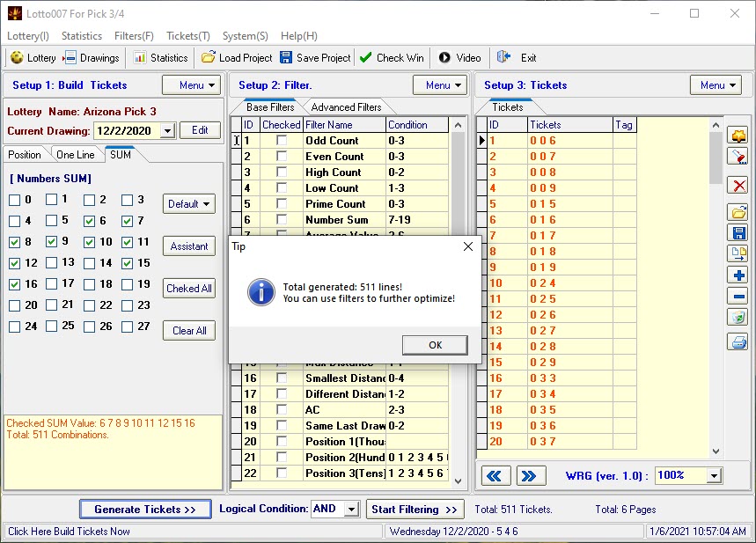The image size is (756, 543).
Task: Open the Filters menu in the menu bar
Action: (134, 36)
